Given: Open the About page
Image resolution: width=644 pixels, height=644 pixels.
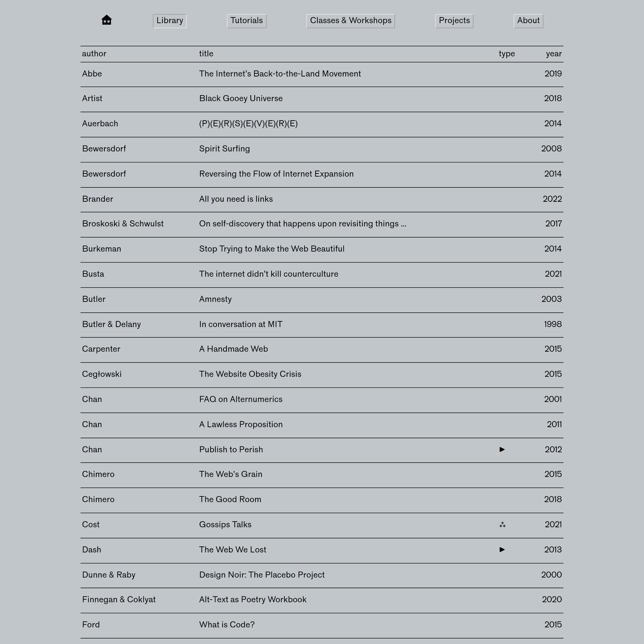Looking at the screenshot, I should pyautogui.click(x=528, y=20).
